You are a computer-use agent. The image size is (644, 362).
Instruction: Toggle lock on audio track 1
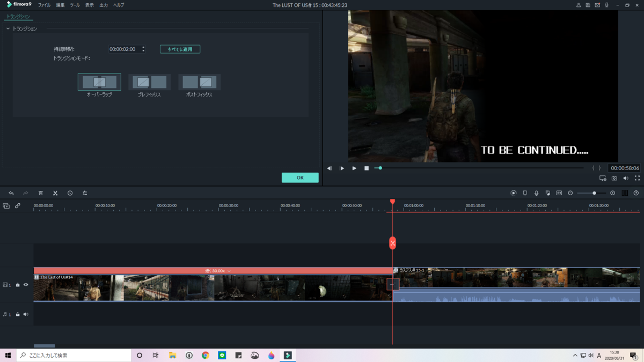tap(18, 314)
